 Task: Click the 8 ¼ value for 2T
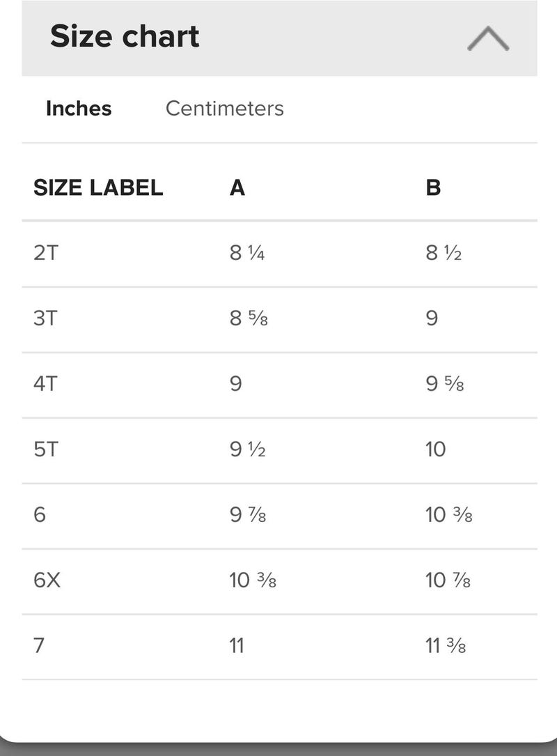(x=247, y=253)
